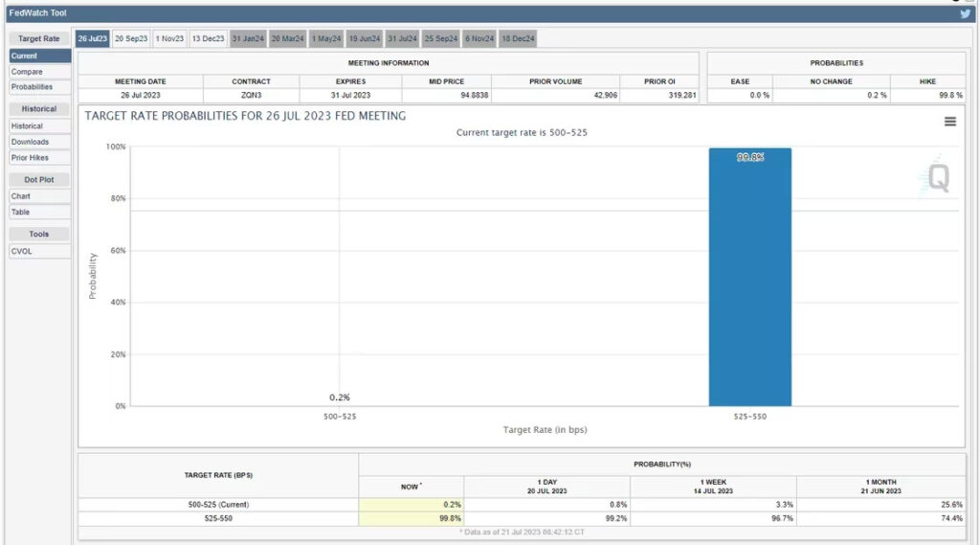This screenshot has width=980, height=545.
Task: Click the 0.2% label above 500-525
Action: [340, 397]
